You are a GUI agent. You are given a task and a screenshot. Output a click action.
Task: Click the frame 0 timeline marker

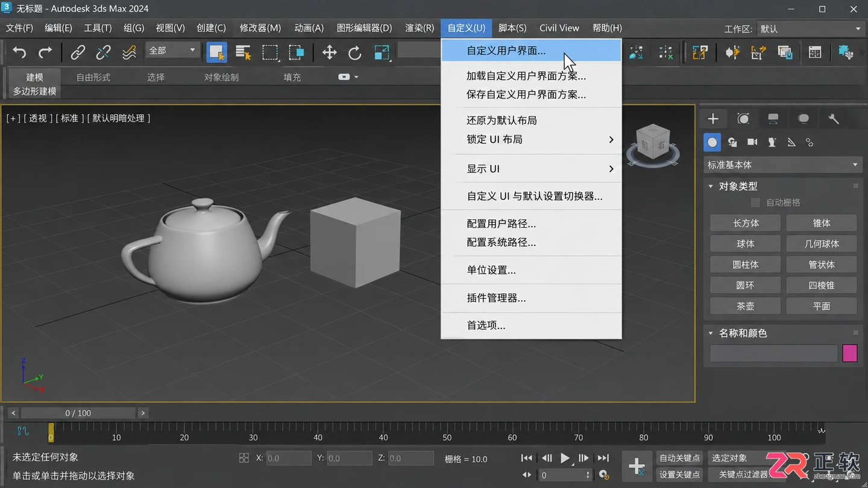[51, 433]
